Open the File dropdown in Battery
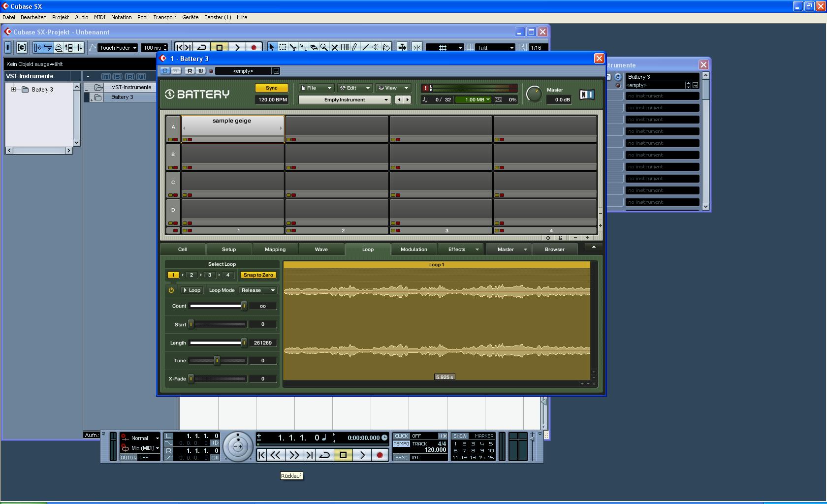 (316, 88)
